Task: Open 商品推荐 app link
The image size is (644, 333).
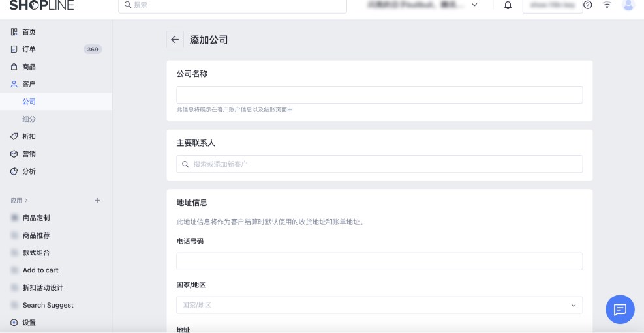Action: [x=36, y=235]
